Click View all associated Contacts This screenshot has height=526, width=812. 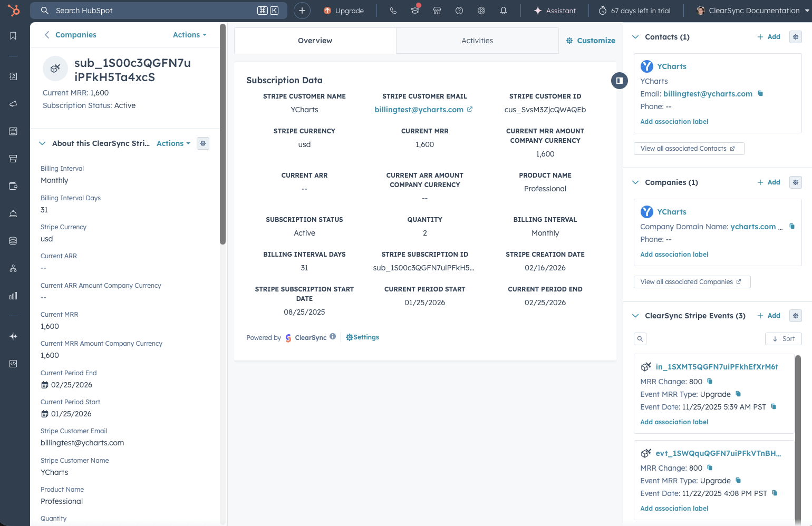click(688, 149)
